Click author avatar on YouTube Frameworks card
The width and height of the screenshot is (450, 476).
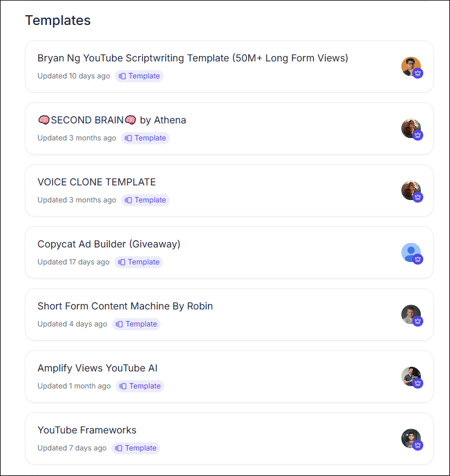coord(410,438)
